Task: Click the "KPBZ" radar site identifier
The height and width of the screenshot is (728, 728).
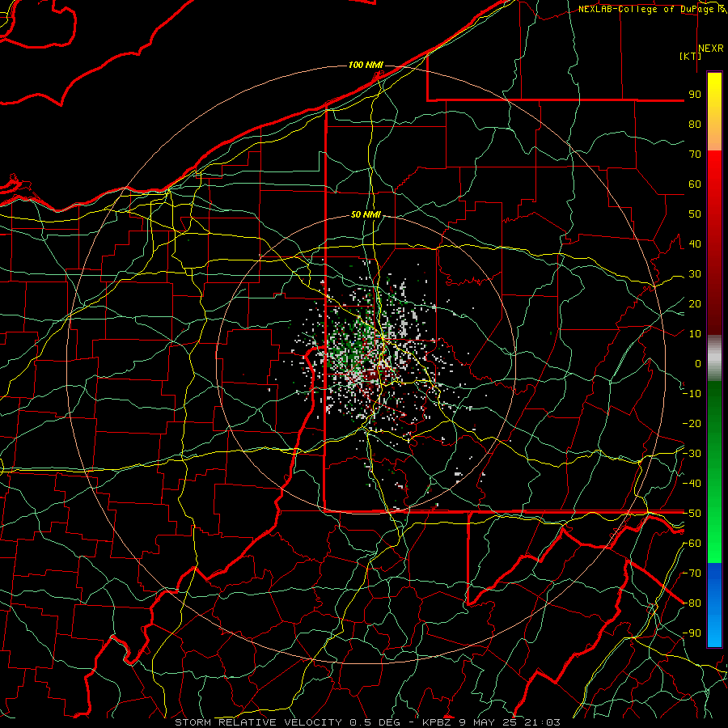Action: pos(437,722)
